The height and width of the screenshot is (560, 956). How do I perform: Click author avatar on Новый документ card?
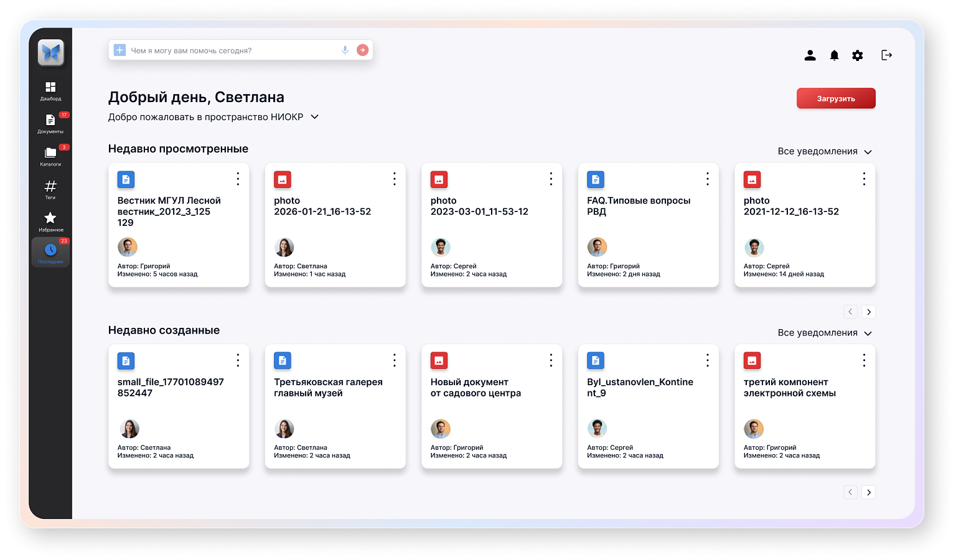pos(441,429)
